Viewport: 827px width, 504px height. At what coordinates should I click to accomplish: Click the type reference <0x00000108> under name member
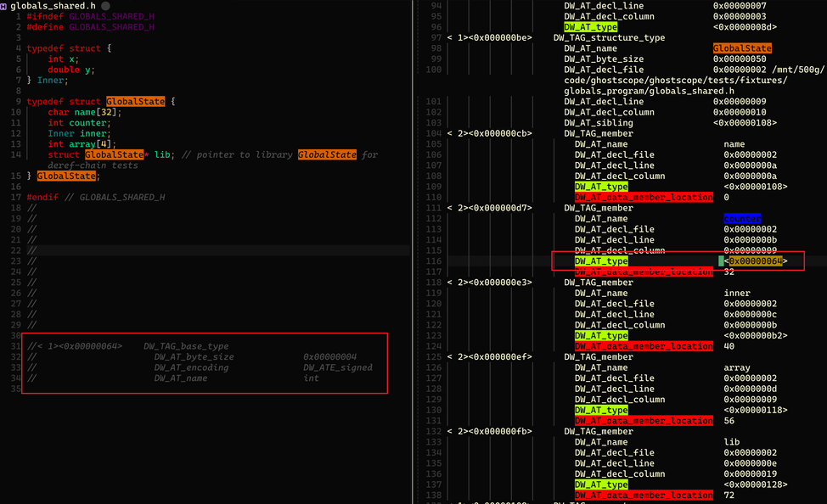[755, 187]
